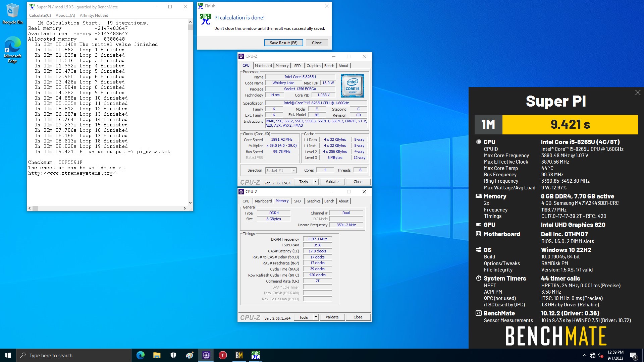Open the Recycle Bin desktop icon
This screenshot has width=644, height=362.
tap(12, 13)
